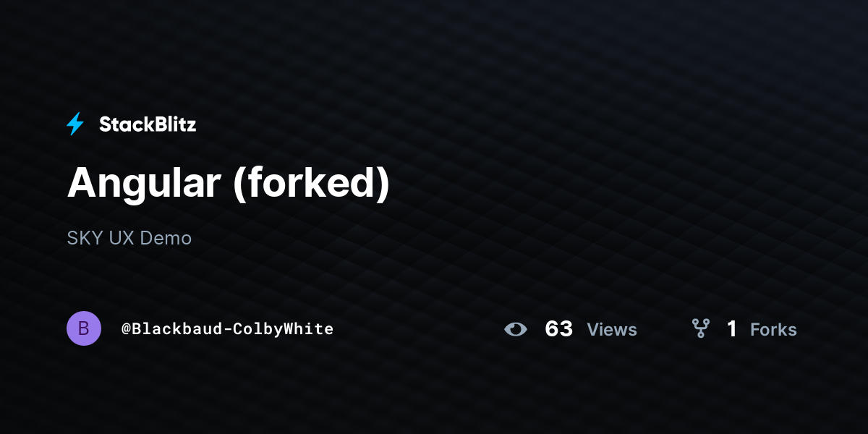Open the Angular (forked) project title
The width and height of the screenshot is (868, 434).
229,184
